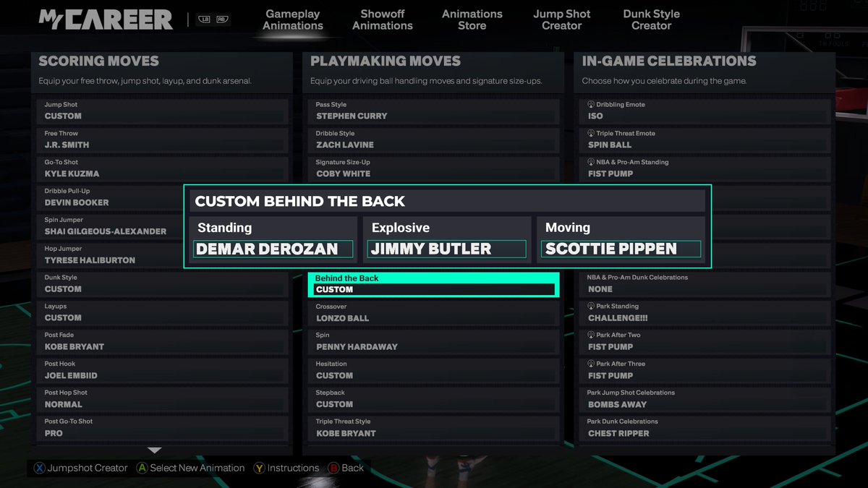The image size is (868, 488).
Task: Click the RB bumper icon in header
Action: tap(222, 20)
